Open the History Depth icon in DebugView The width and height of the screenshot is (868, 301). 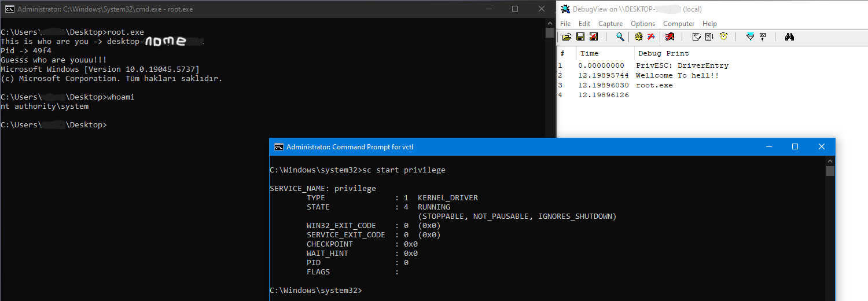coord(763,37)
